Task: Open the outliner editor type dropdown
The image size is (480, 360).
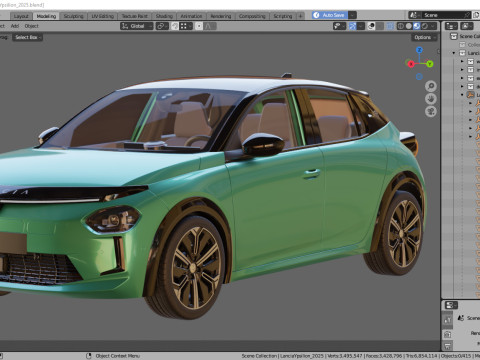Action: (451, 26)
